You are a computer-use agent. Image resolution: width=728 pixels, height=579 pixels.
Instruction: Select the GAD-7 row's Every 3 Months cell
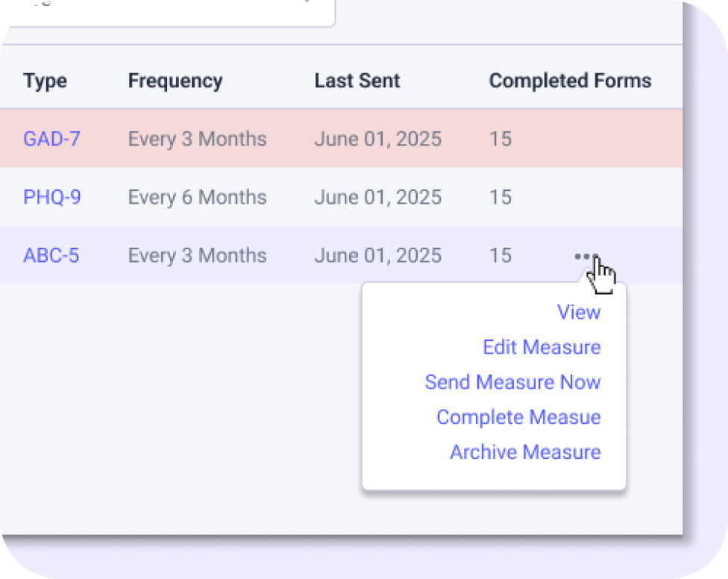click(197, 139)
